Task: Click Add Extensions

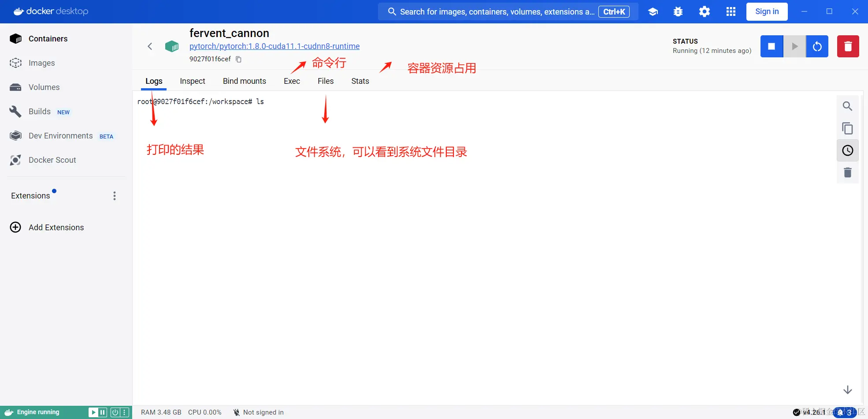Action: click(x=47, y=228)
